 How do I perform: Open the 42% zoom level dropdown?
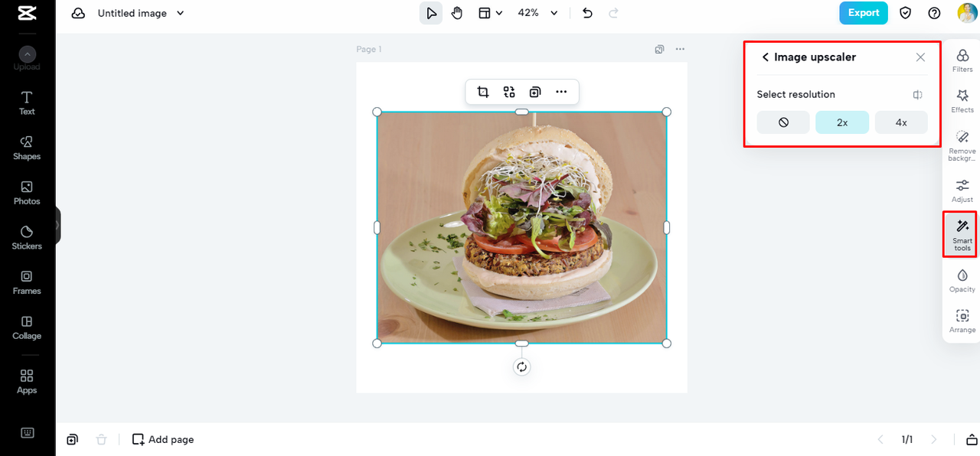[x=538, y=13]
